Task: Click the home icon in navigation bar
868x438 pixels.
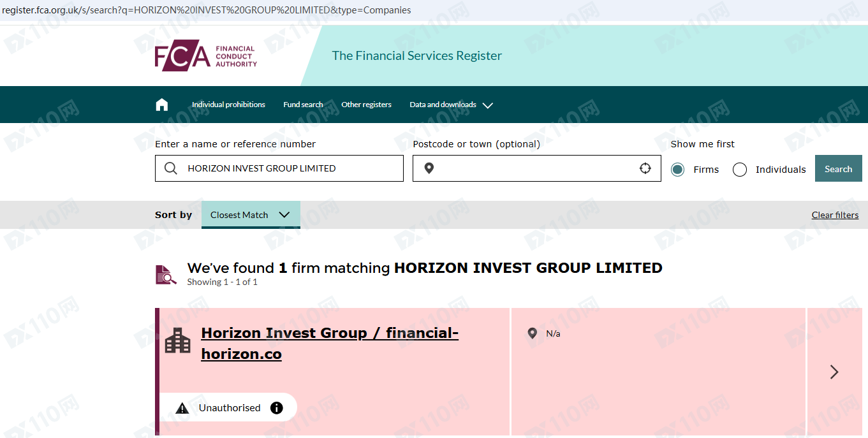Action: click(162, 105)
